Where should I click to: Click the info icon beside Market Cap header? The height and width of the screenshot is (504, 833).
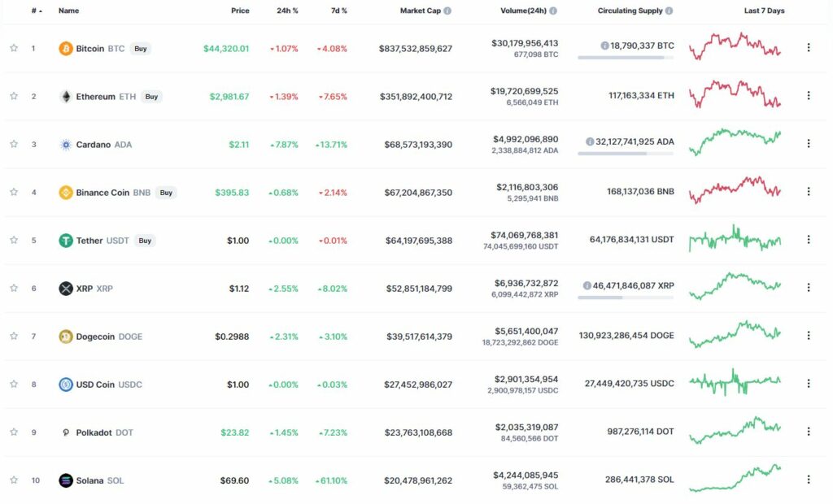[x=447, y=11]
